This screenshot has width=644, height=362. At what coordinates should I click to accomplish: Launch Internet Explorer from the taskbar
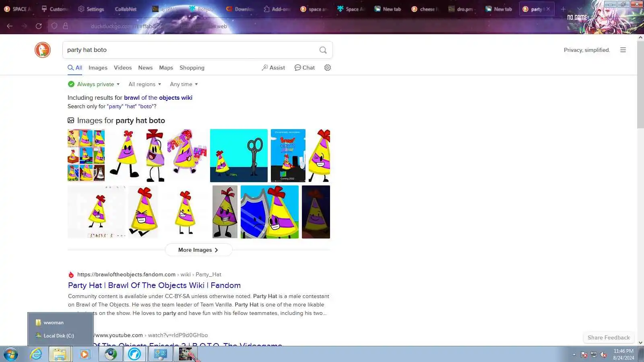36,354
